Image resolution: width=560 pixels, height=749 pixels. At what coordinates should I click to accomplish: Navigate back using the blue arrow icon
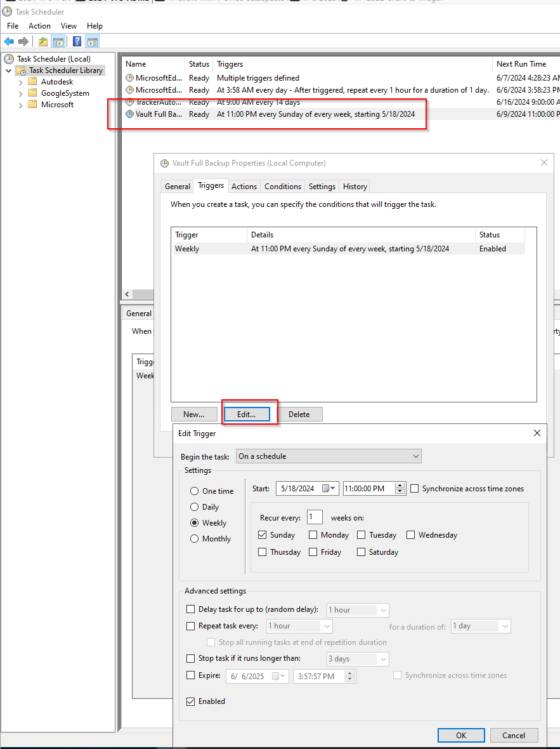pos(9,41)
